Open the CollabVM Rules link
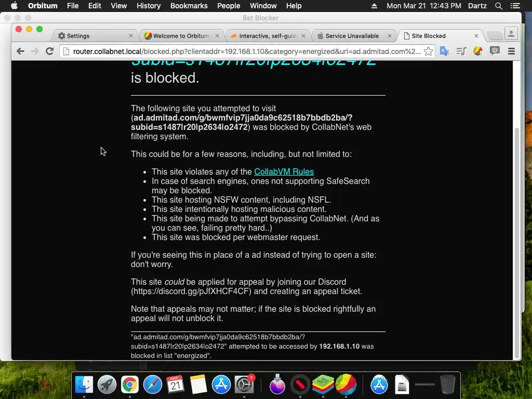This screenshot has height=399, width=532. (x=284, y=171)
